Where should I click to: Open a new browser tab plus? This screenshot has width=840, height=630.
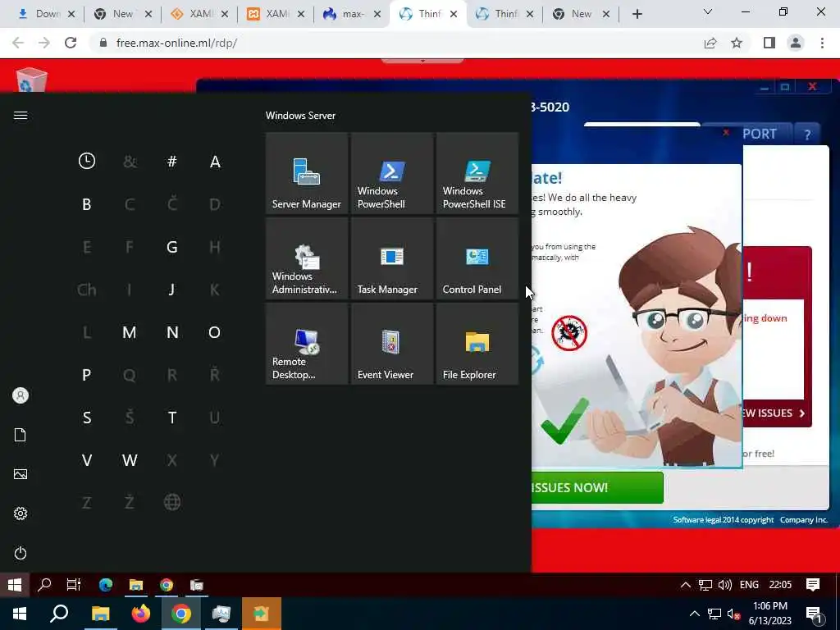tap(637, 15)
